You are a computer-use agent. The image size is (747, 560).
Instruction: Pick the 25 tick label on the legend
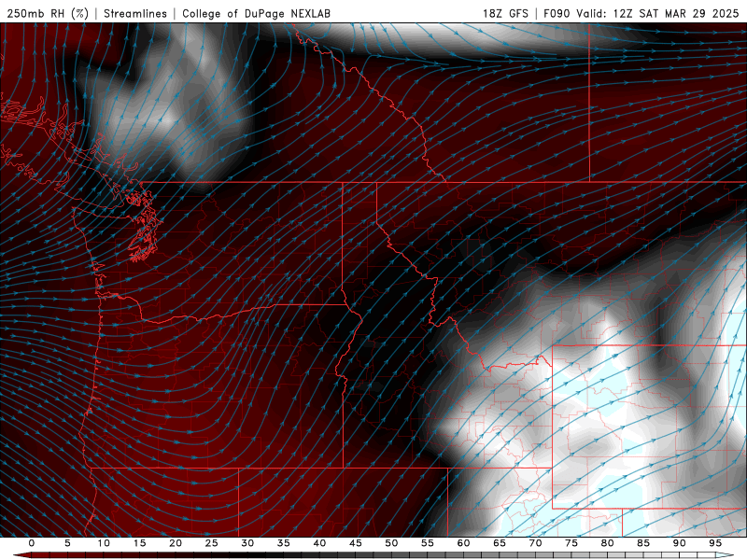[212, 543]
